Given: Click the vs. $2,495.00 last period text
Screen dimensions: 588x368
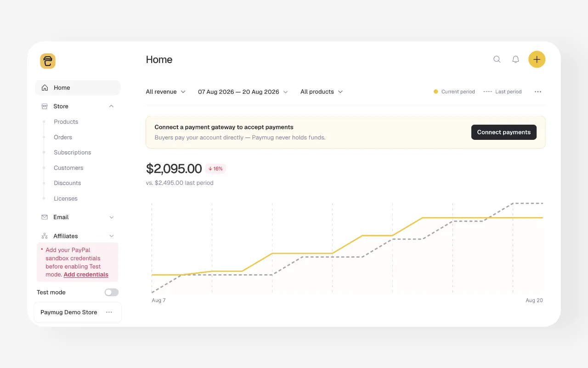Looking at the screenshot, I should [x=180, y=183].
